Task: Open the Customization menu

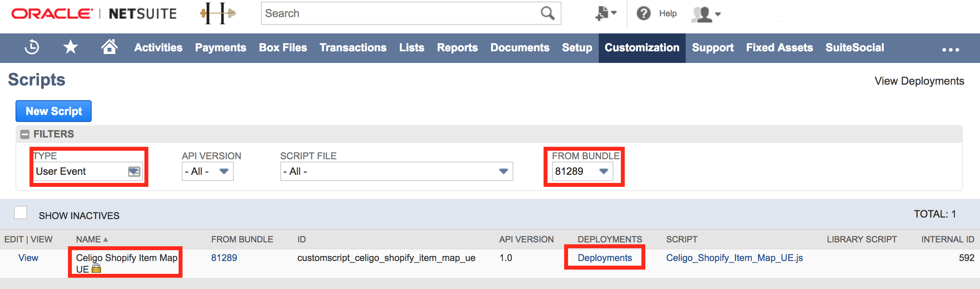Action: pyautogui.click(x=642, y=48)
